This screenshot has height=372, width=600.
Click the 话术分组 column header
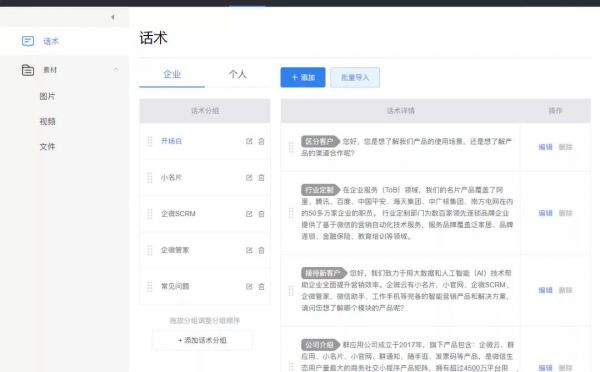tap(205, 111)
